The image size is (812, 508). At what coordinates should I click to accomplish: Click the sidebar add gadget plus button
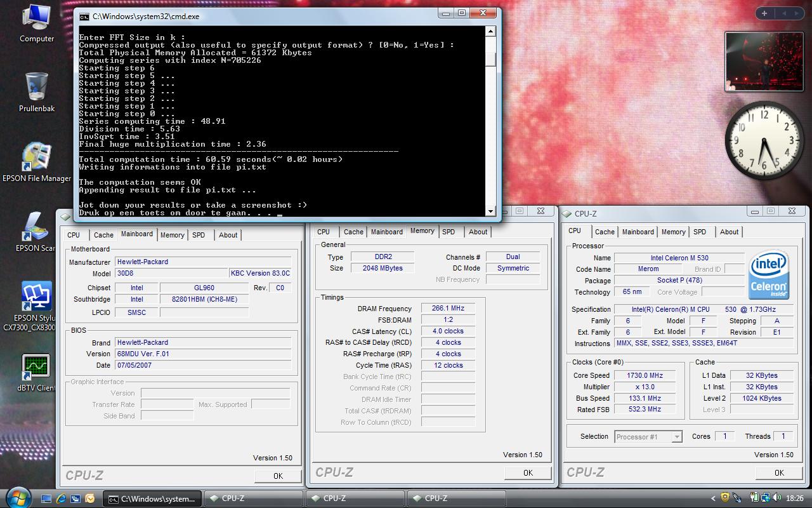tap(764, 13)
